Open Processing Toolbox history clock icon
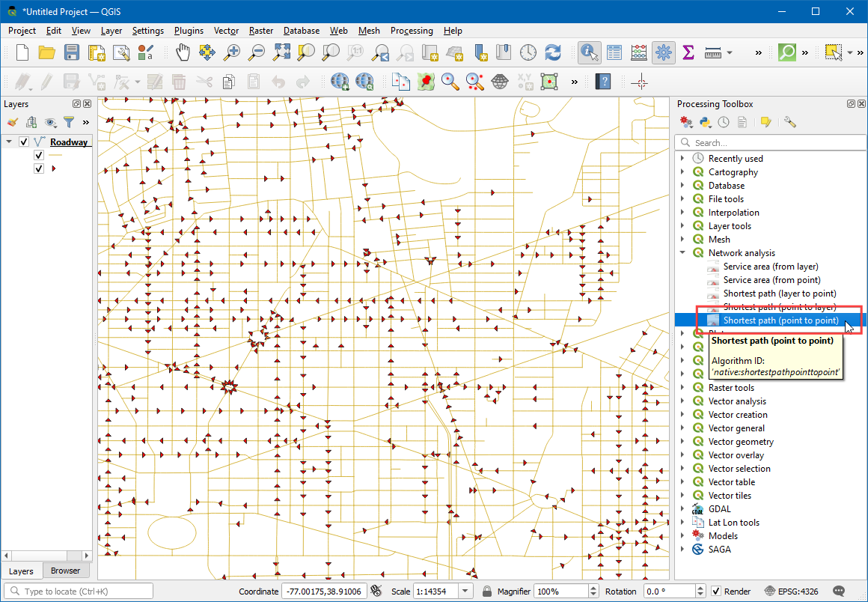The width and height of the screenshot is (868, 602). [x=724, y=121]
